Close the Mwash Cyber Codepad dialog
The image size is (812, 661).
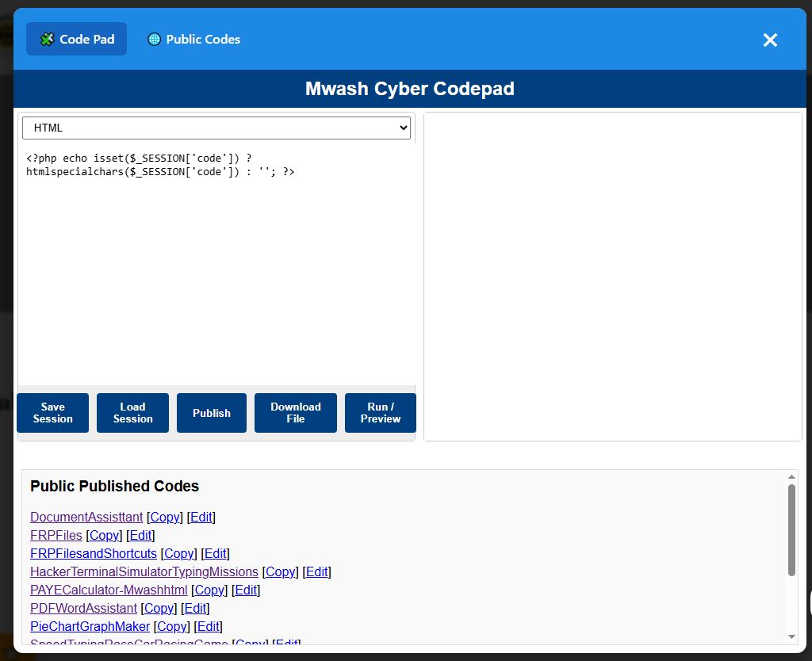pos(769,40)
